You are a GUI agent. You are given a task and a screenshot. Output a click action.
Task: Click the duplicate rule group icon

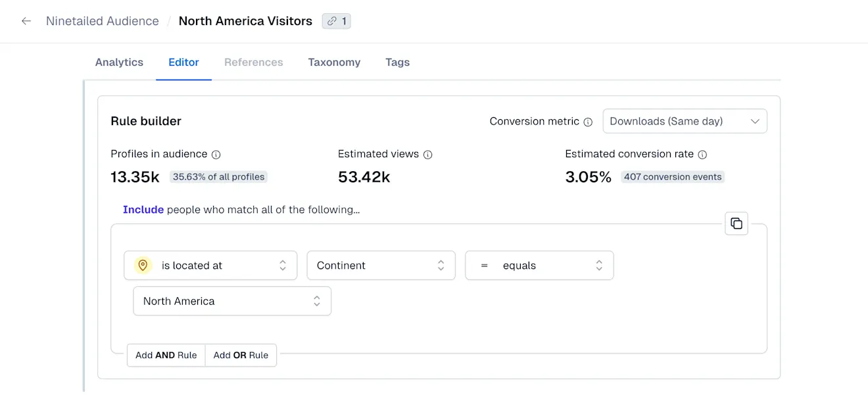pos(736,223)
